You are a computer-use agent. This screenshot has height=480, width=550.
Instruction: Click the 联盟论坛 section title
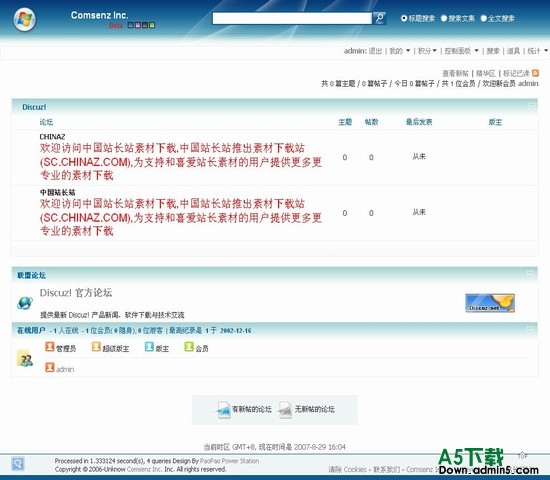click(31, 275)
